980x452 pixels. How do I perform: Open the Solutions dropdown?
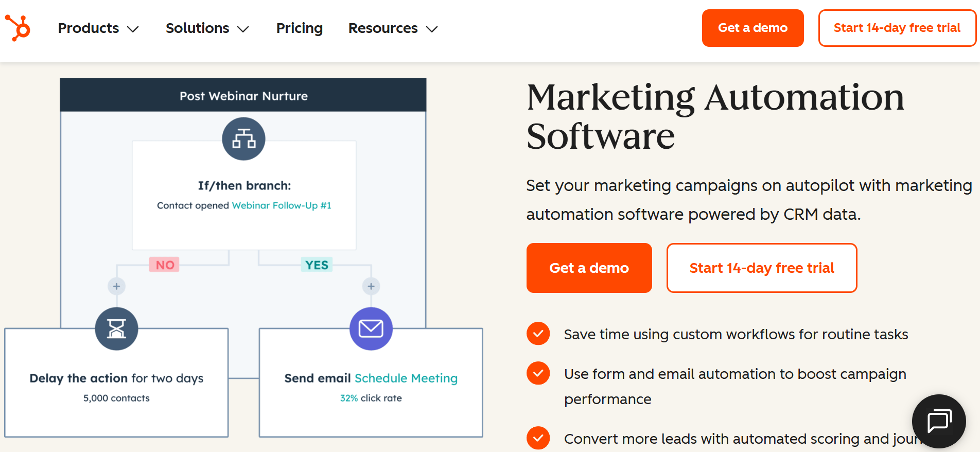tap(207, 28)
